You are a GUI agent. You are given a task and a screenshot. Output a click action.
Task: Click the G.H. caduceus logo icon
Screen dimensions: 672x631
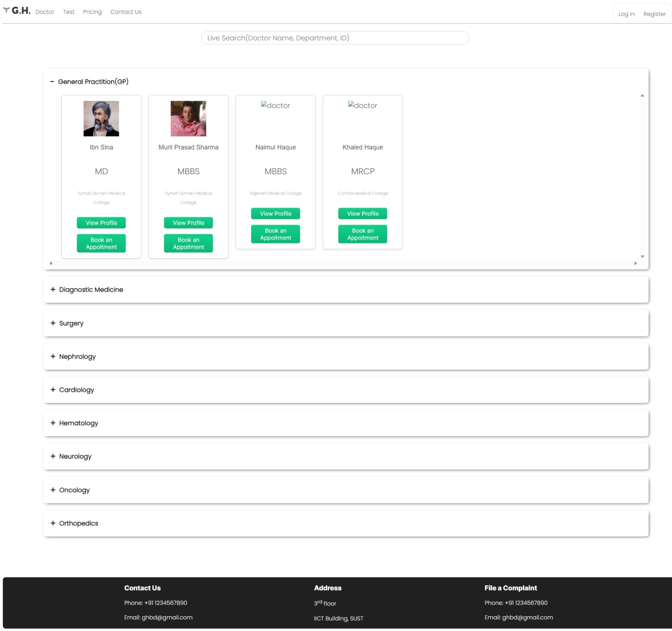[x=6, y=11]
